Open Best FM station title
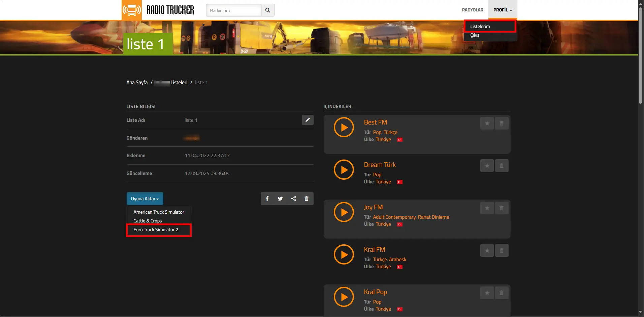Screen dimensions: 644x317 (376, 122)
